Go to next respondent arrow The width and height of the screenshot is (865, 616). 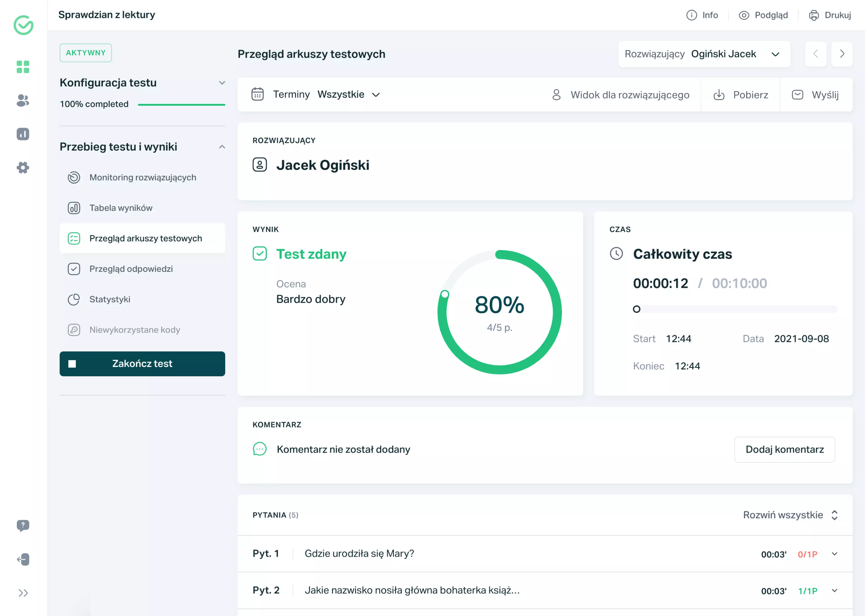click(x=842, y=54)
